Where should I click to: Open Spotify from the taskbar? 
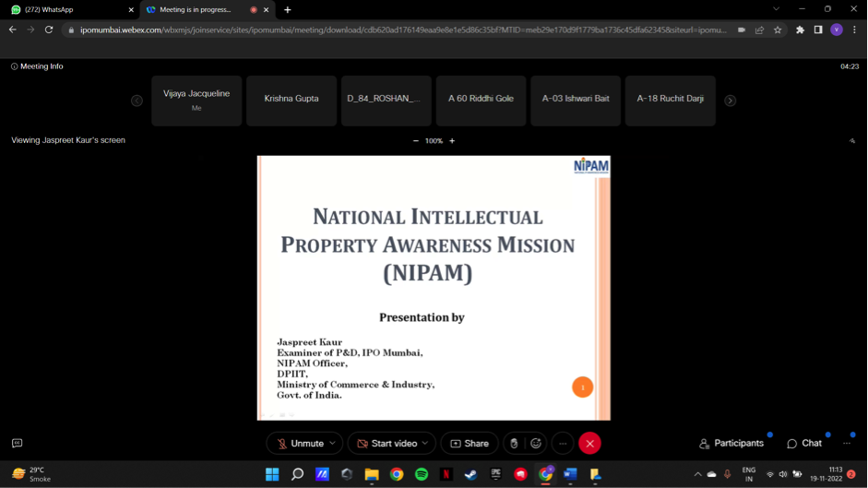pos(422,474)
